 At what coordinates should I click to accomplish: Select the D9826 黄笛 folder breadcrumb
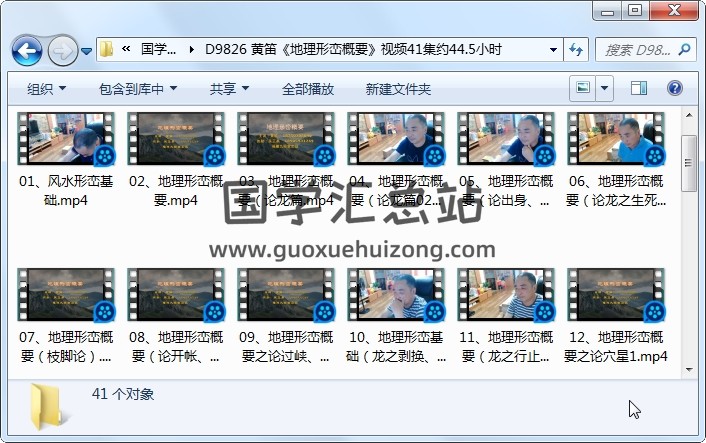353,49
